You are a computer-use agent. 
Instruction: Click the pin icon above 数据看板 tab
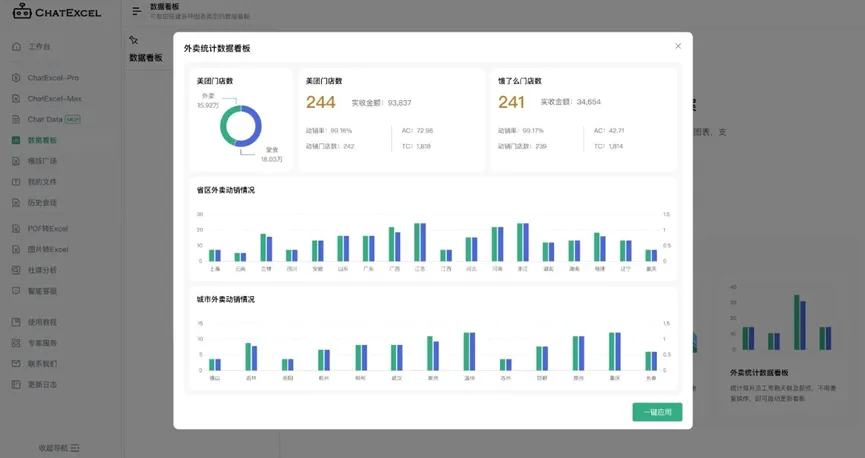tap(134, 40)
